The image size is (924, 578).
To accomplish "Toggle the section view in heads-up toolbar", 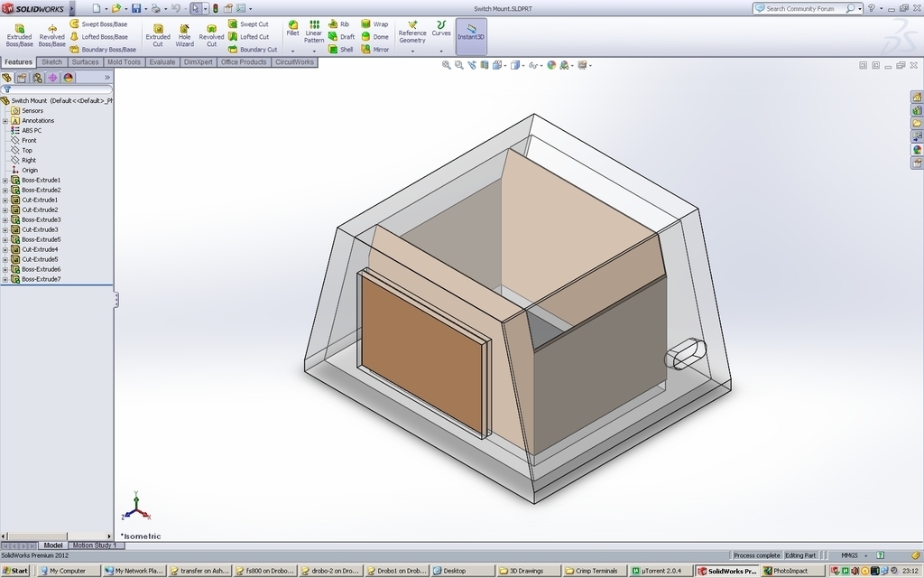I will click(x=484, y=65).
